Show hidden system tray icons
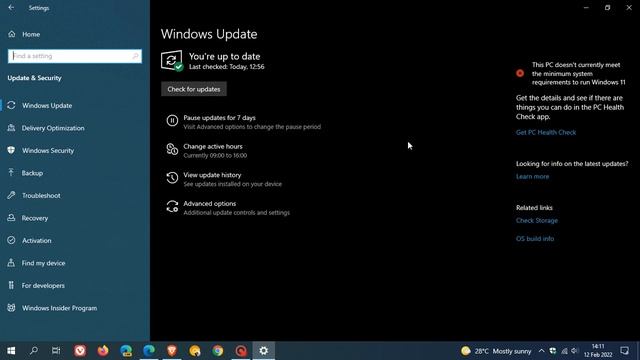This screenshot has width=640, height=360. coord(541,351)
